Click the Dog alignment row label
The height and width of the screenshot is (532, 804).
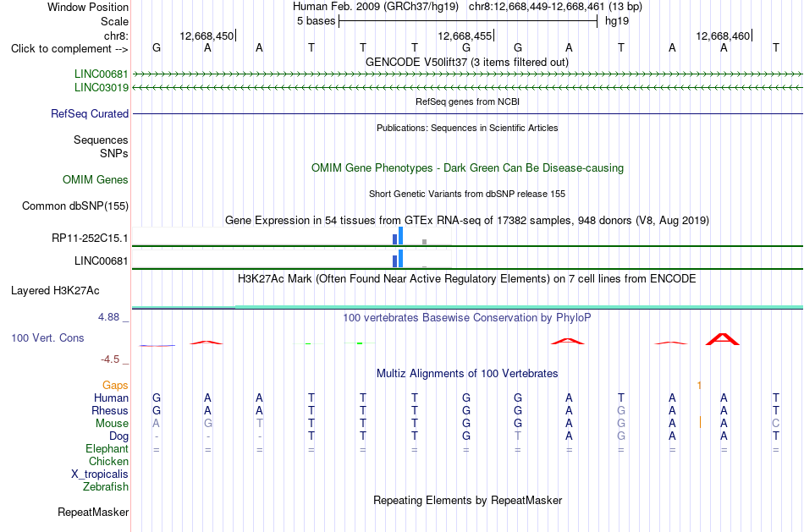coord(119,436)
